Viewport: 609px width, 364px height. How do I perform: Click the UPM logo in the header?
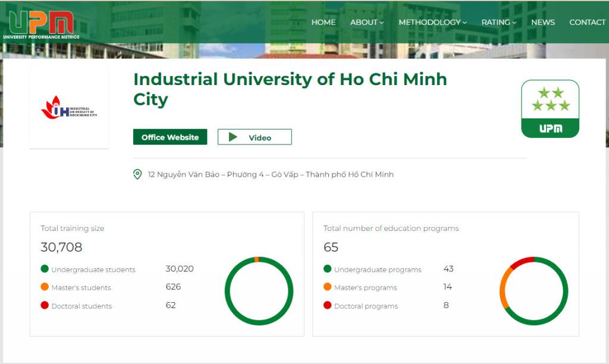[x=41, y=25]
